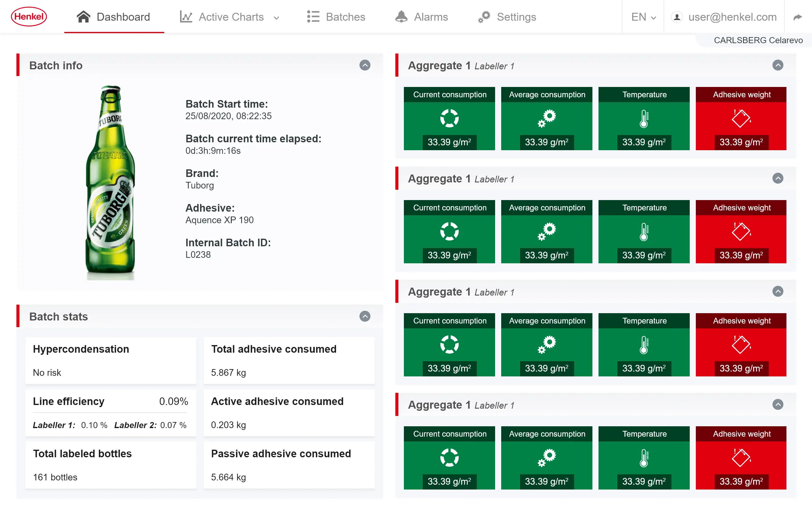Expand the Active Charts menu

click(230, 17)
